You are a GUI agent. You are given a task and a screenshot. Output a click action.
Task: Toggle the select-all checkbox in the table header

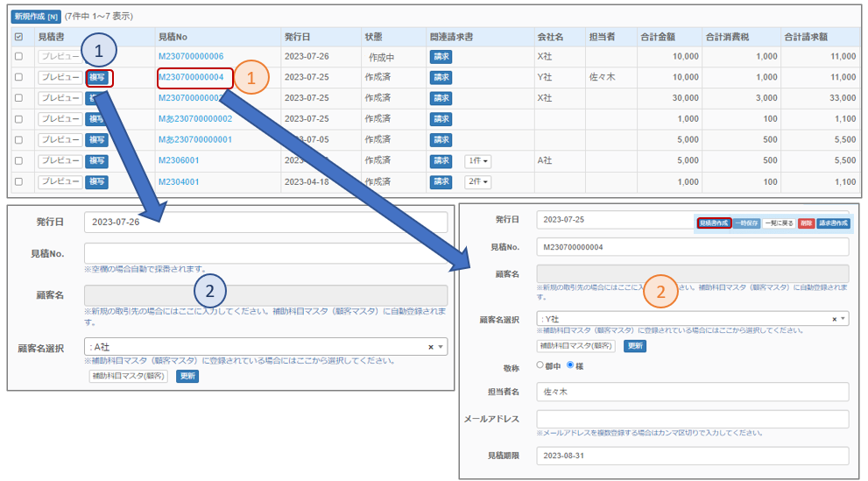18,37
